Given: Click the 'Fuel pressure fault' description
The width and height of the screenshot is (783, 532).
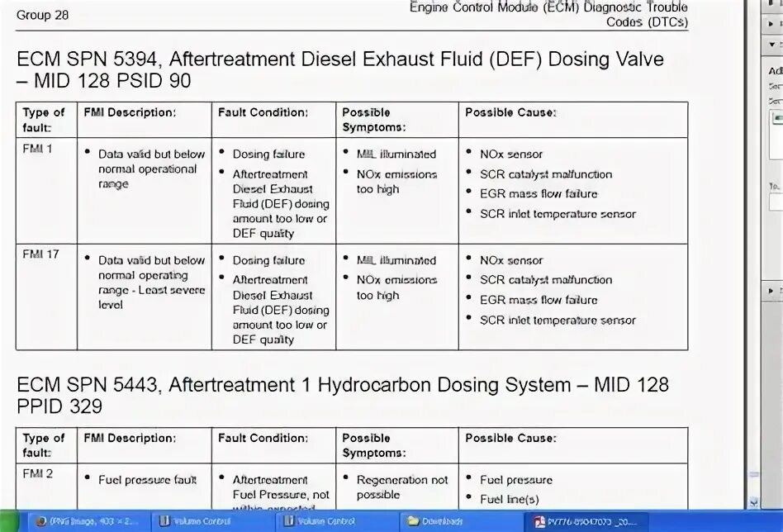Looking at the screenshot, I should [x=147, y=480].
